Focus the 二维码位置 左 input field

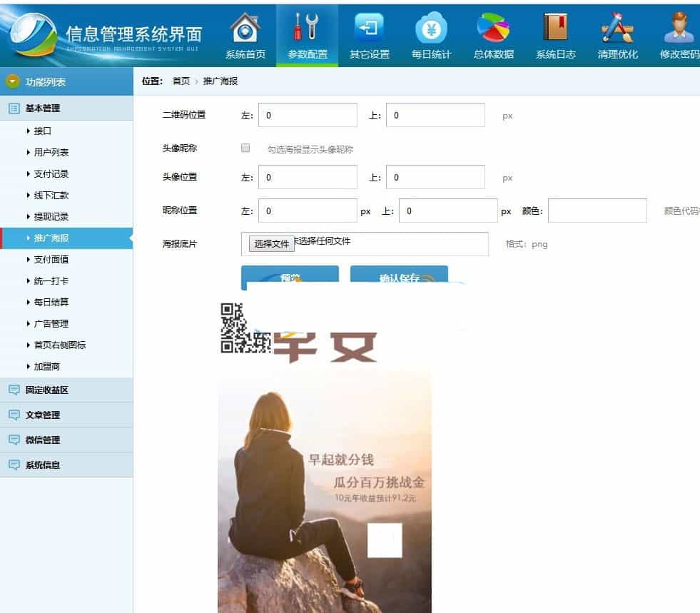pyautogui.click(x=308, y=115)
